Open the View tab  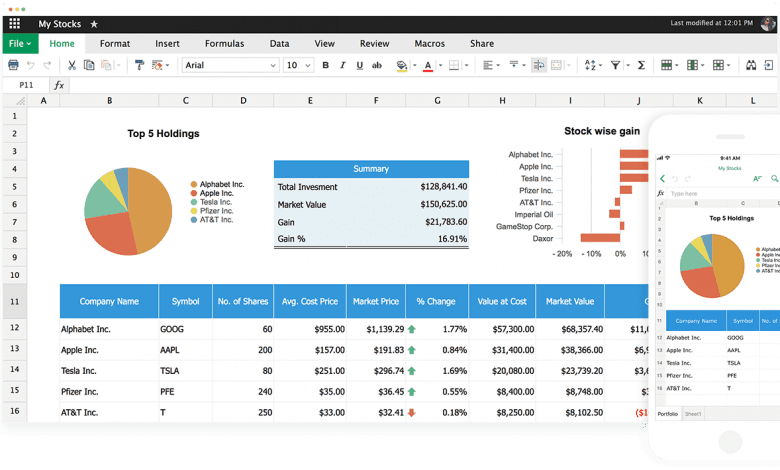tap(324, 44)
